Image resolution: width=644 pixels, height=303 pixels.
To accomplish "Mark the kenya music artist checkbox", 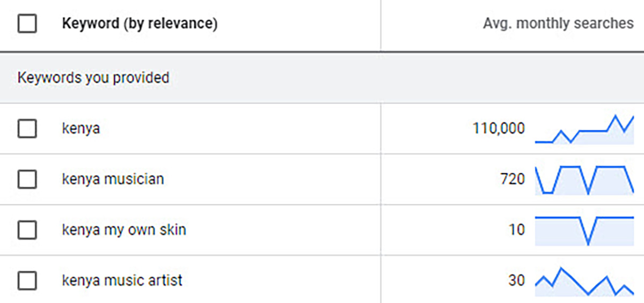I will (27, 280).
